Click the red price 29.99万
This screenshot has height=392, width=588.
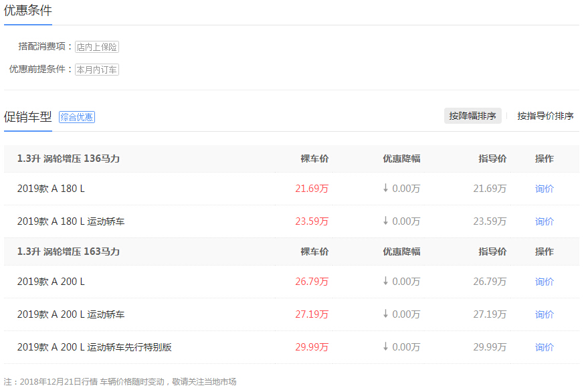point(312,347)
